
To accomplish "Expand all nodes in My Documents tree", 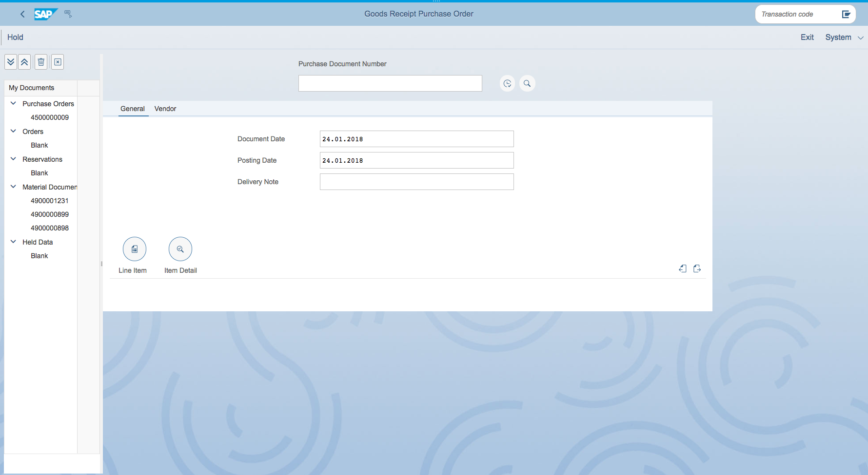I will 11,62.
